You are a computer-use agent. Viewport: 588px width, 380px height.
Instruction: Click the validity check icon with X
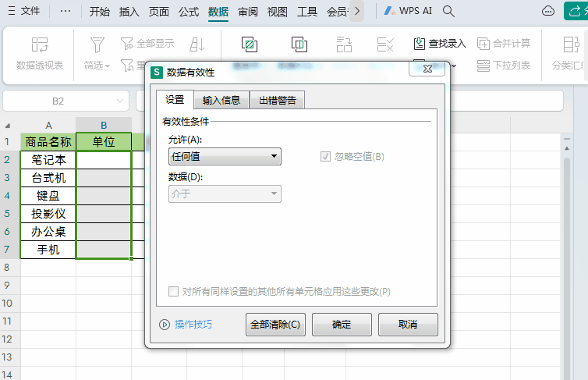click(x=385, y=44)
